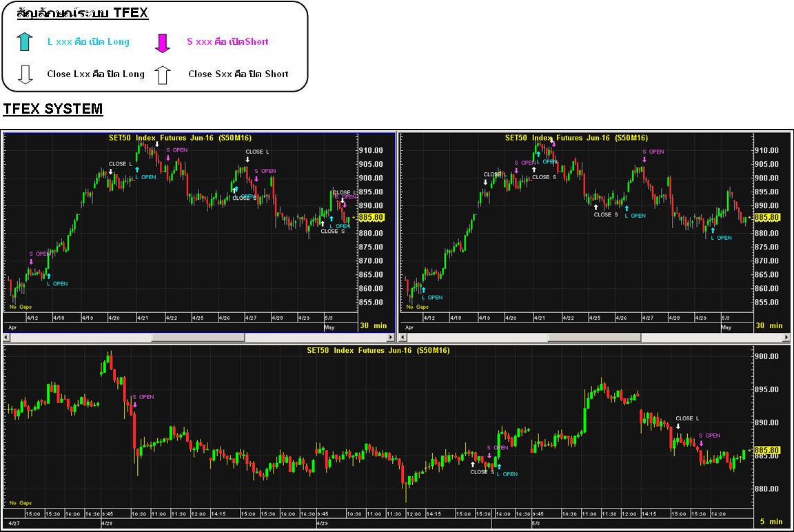
Task: Click the left scroll arrow of the top-right chart
Action: tap(403, 337)
